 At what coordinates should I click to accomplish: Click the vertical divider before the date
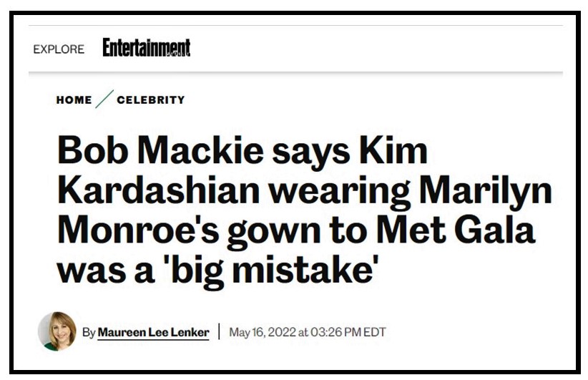coord(219,332)
